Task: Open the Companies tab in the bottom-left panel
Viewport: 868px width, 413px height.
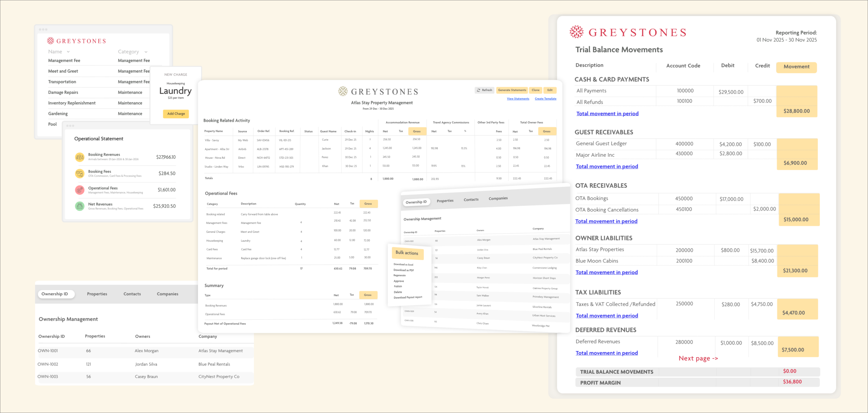Action: (167, 294)
